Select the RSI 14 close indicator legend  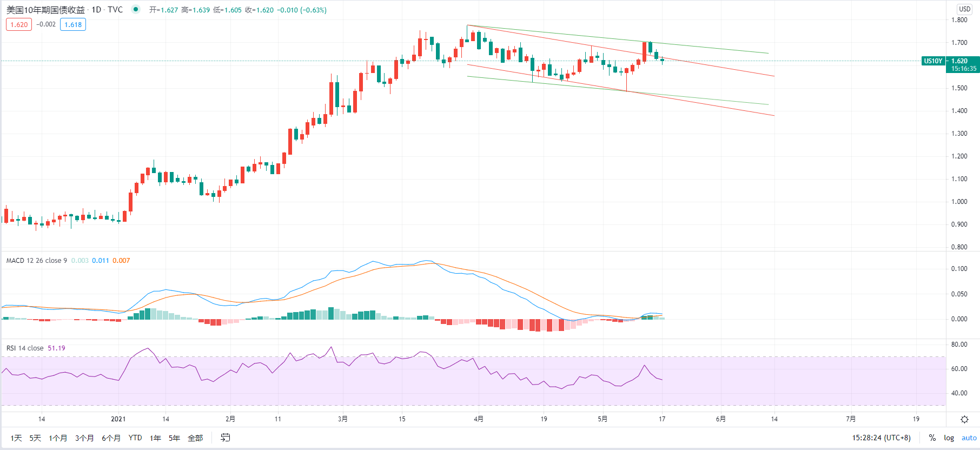[25, 348]
